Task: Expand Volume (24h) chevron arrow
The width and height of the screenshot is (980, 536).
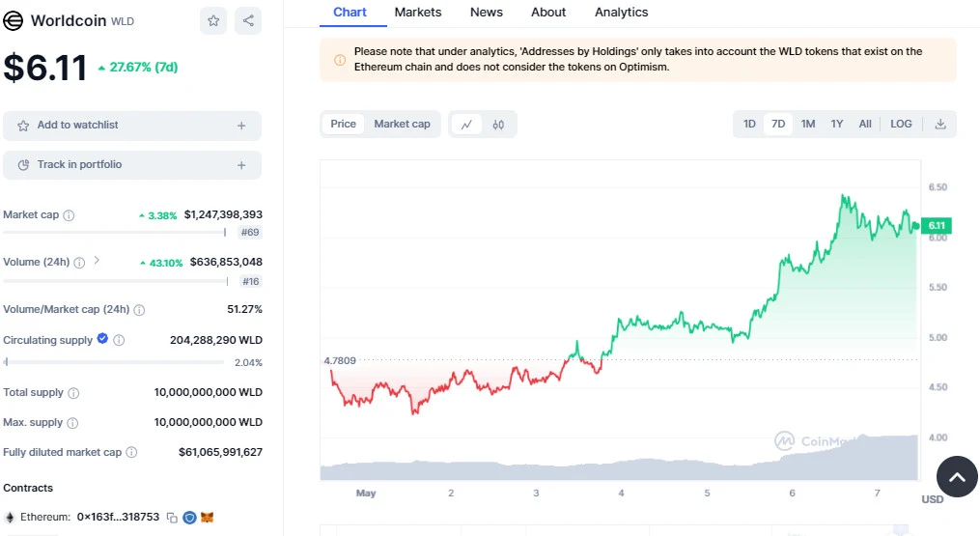Action: tap(97, 260)
